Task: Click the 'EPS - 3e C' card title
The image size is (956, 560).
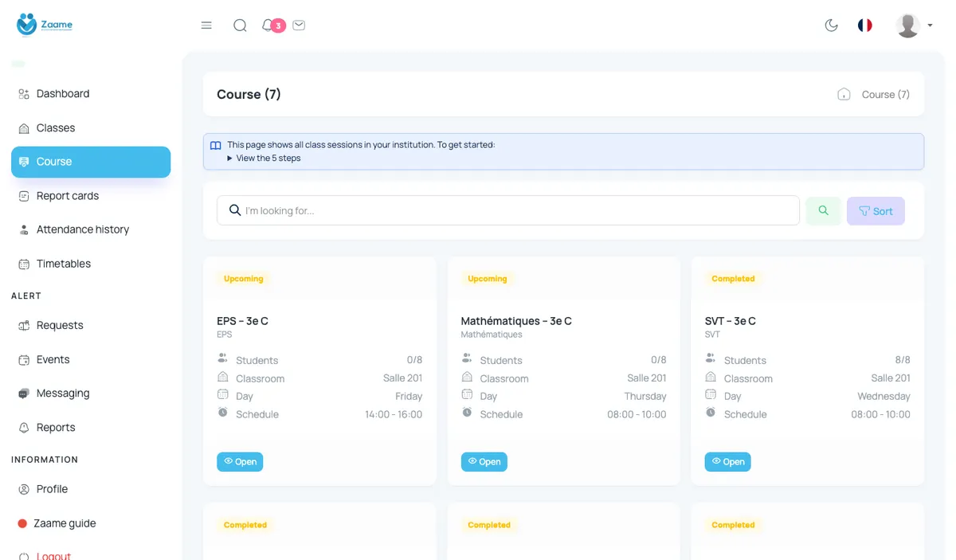Action: (x=242, y=321)
